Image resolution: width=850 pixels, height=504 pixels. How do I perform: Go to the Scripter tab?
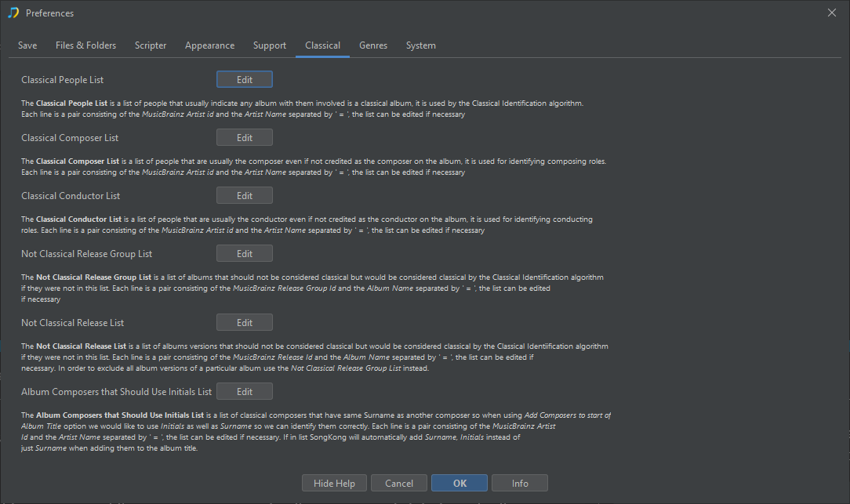coord(151,45)
